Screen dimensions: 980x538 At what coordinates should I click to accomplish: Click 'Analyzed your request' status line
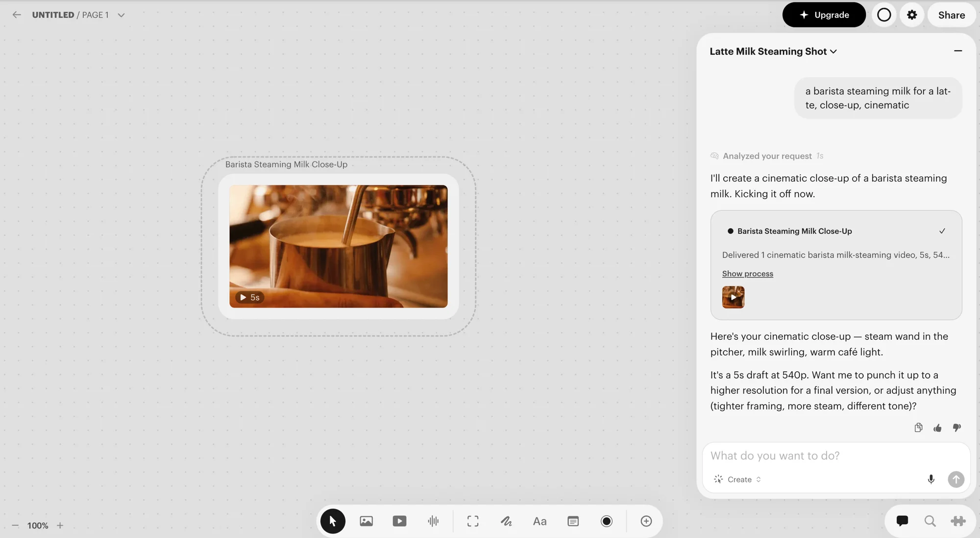[x=767, y=156]
